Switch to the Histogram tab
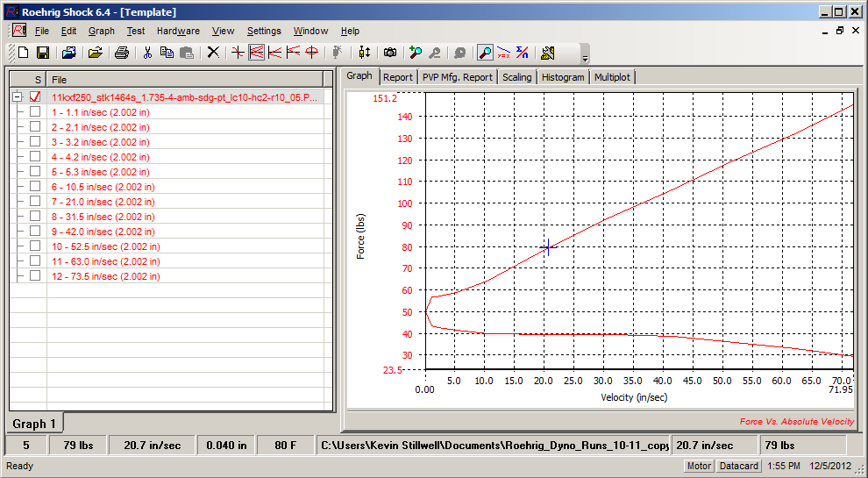Image resolution: width=868 pixels, height=478 pixels. pyautogui.click(x=563, y=77)
